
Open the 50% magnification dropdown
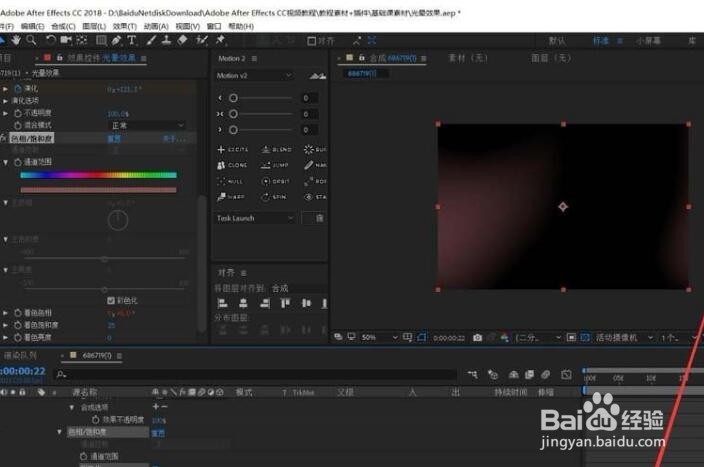pos(379,337)
